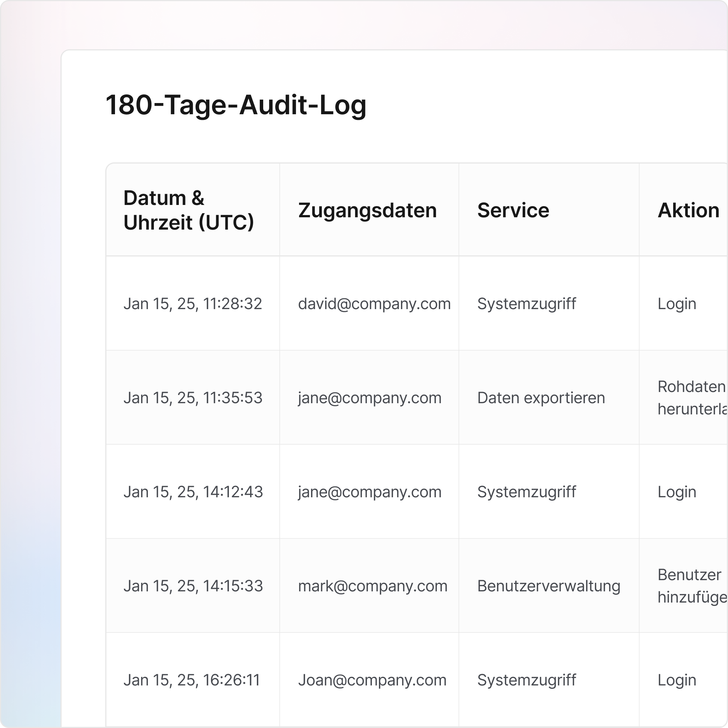
Task: Click the timestamp Jan 15, 25, 14:12:43
Action: pos(193,492)
